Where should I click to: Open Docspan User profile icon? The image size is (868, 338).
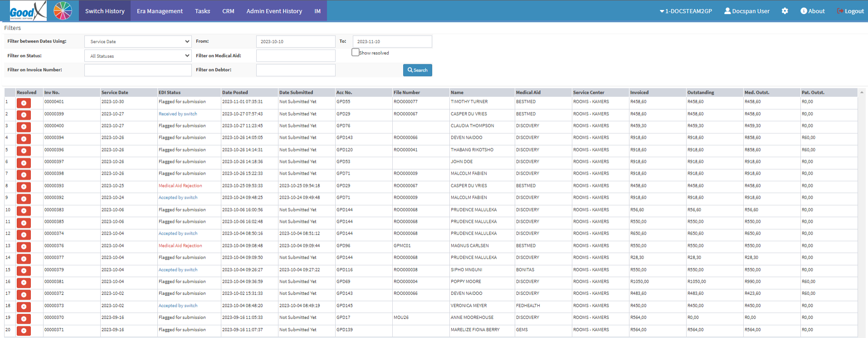pyautogui.click(x=727, y=11)
